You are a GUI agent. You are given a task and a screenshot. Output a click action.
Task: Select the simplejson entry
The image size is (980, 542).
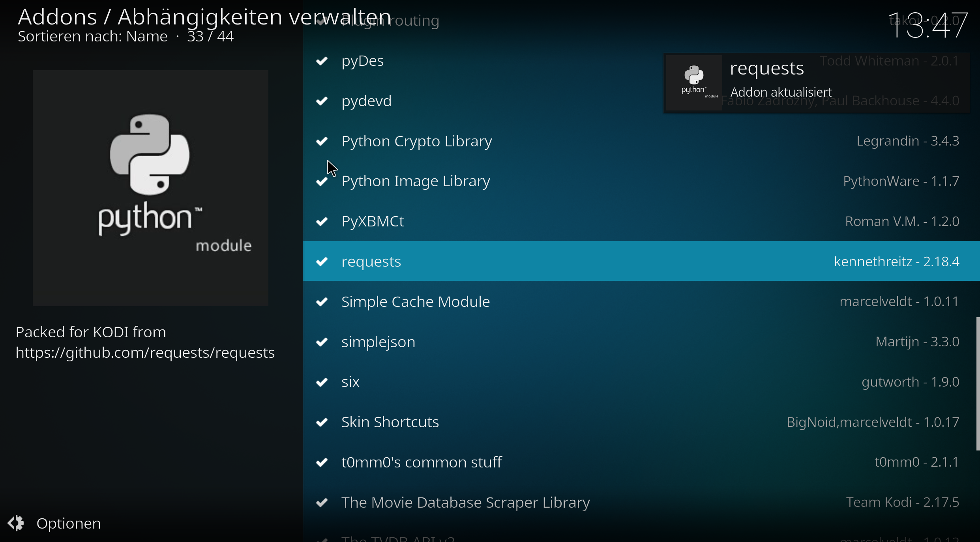click(641, 342)
